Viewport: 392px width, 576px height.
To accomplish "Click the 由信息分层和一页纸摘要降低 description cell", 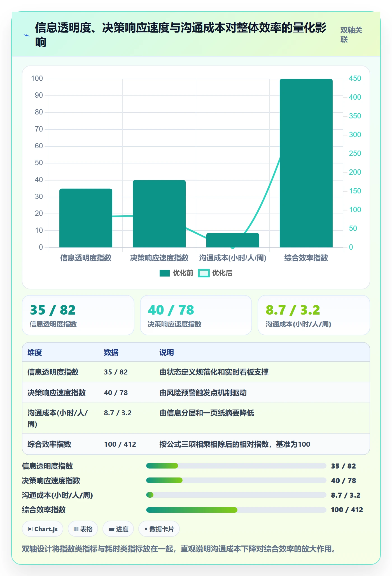I will (207, 413).
